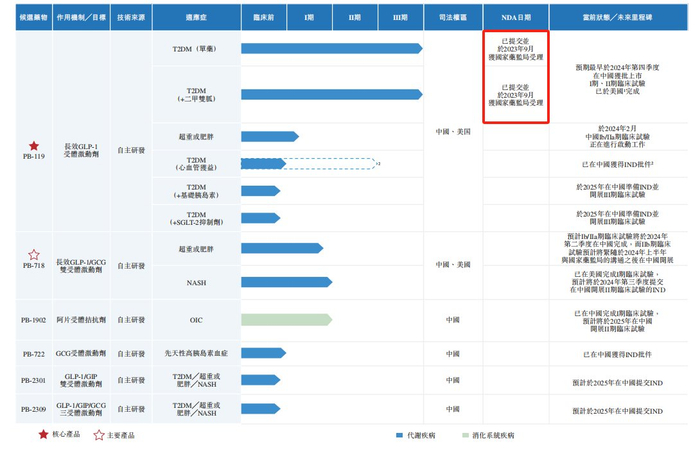The width and height of the screenshot is (700, 451).
Task: Click the T2DM(+基礎胰島素) indication cell
Action: (196, 191)
